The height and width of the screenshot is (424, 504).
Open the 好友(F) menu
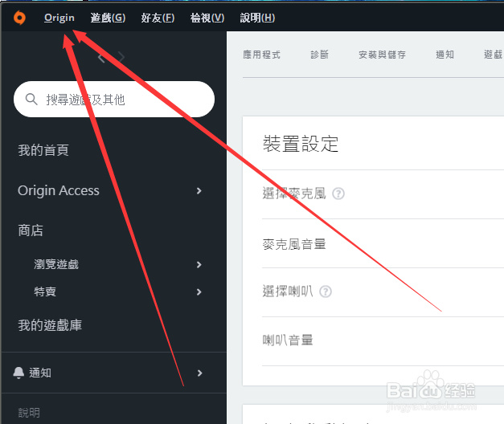point(158,18)
